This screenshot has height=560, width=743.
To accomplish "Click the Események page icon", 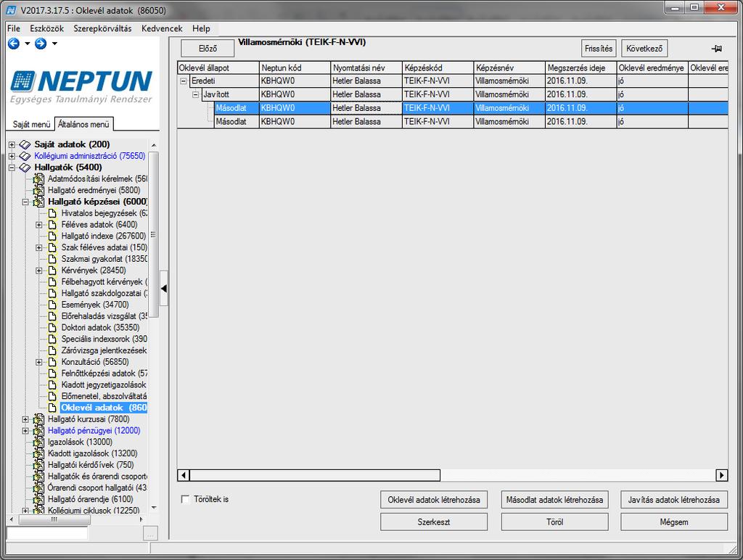I will (52, 305).
